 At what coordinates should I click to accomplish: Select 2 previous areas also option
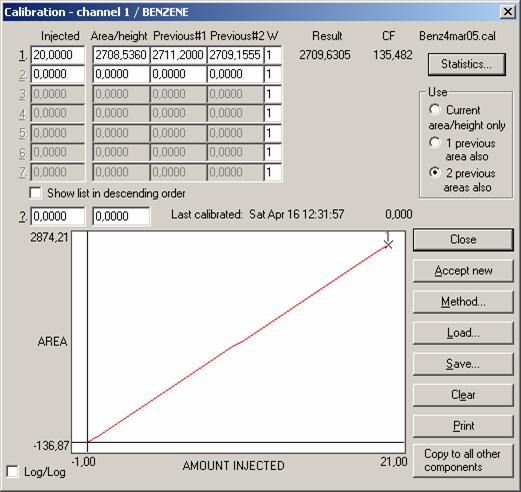(x=435, y=173)
